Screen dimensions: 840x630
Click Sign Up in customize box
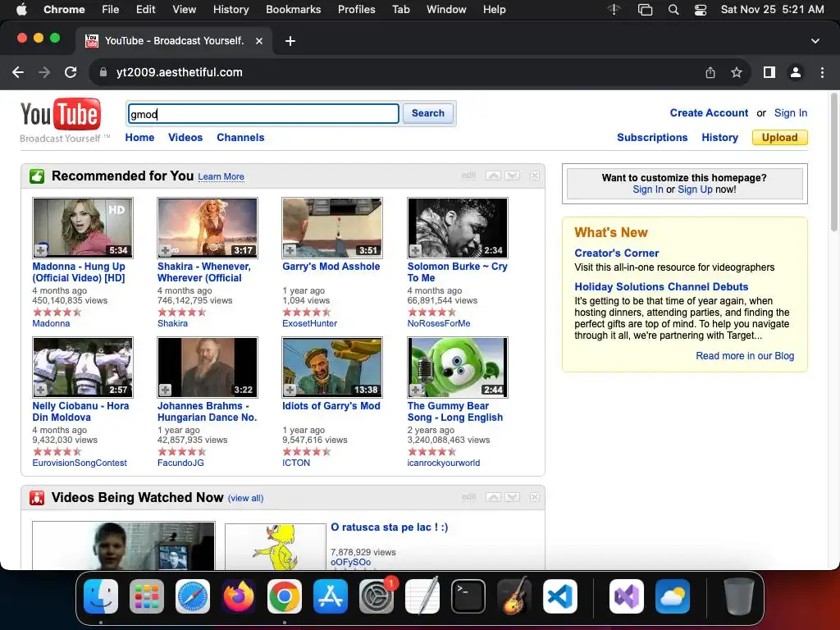click(x=695, y=189)
